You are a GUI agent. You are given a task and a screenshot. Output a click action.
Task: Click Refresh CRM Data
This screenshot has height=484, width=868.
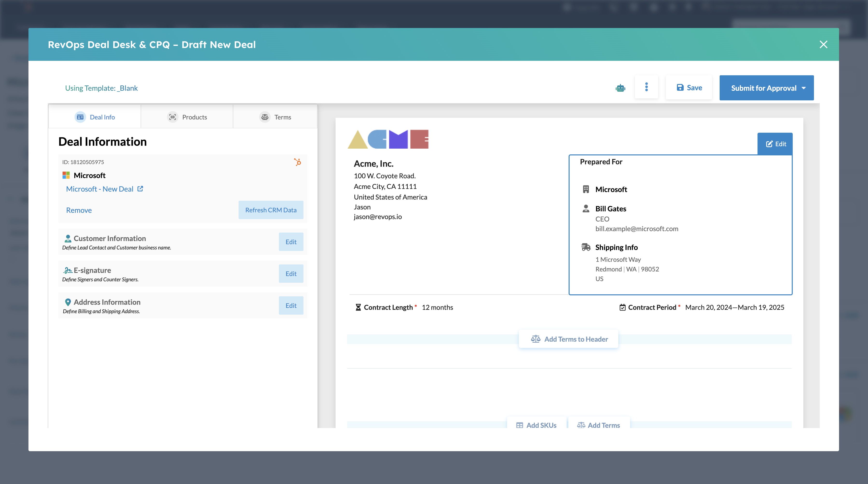pos(271,210)
